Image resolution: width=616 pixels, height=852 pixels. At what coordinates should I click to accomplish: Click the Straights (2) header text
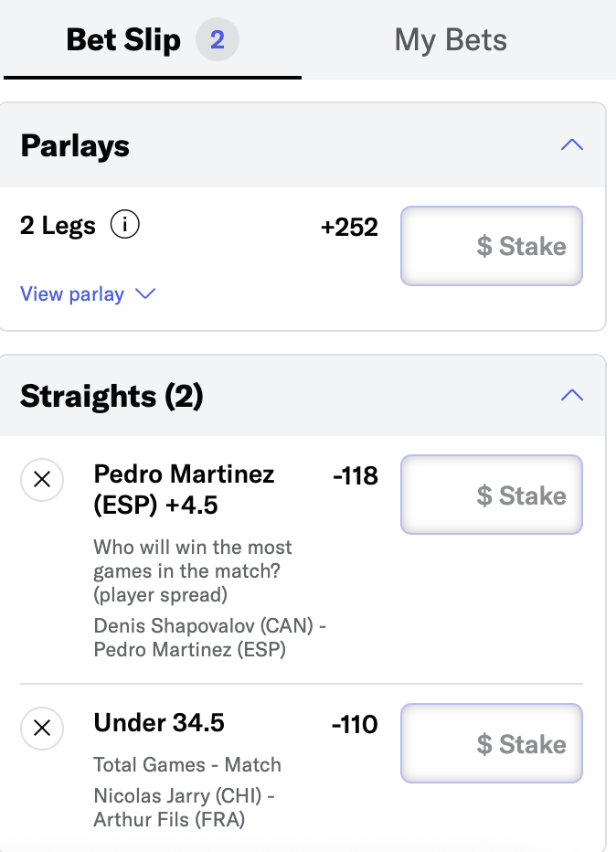(112, 396)
